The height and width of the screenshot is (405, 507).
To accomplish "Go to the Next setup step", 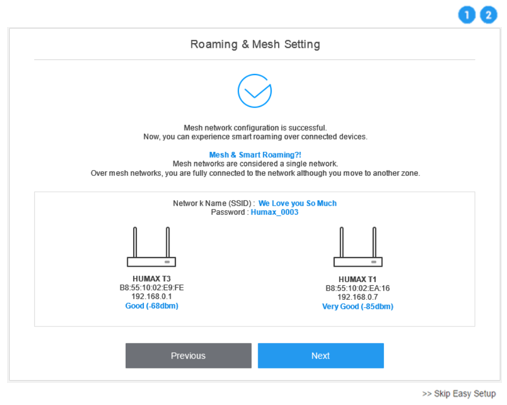I will tap(321, 356).
